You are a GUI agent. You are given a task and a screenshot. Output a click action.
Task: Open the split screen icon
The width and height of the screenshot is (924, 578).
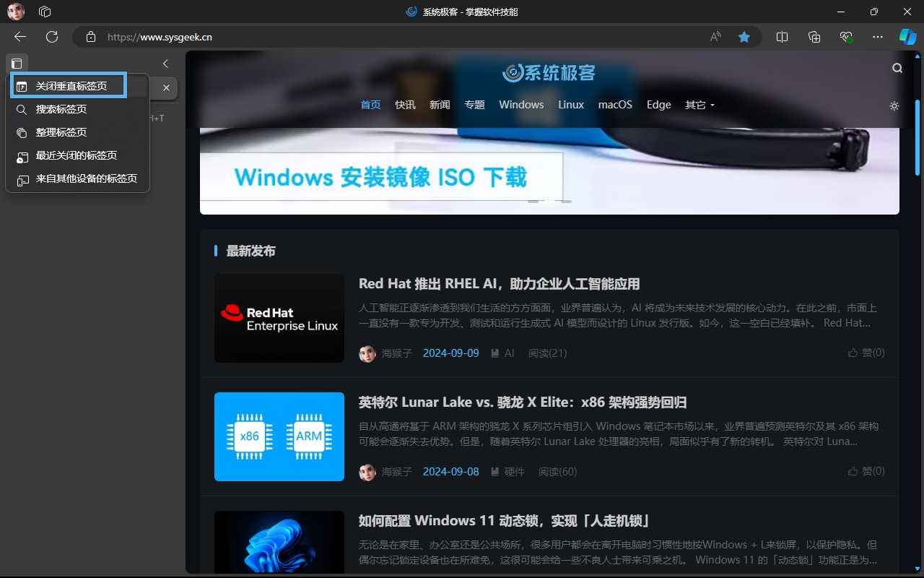(782, 37)
